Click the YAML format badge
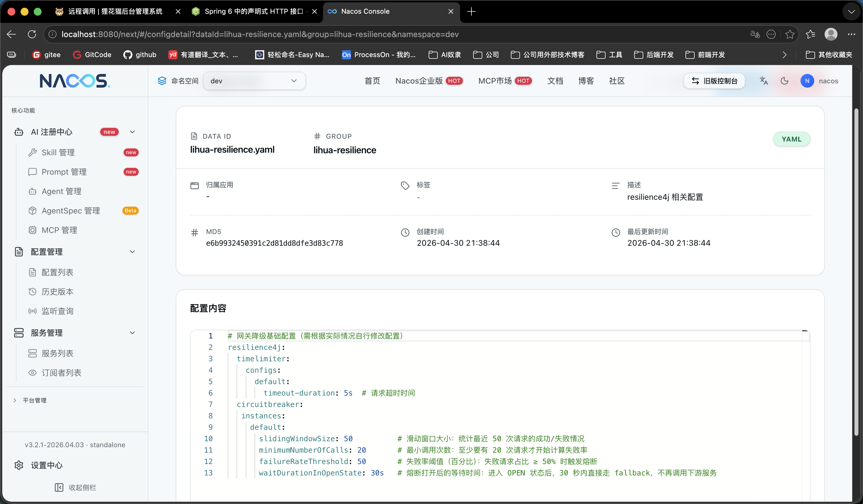This screenshot has height=504, width=863. click(791, 139)
